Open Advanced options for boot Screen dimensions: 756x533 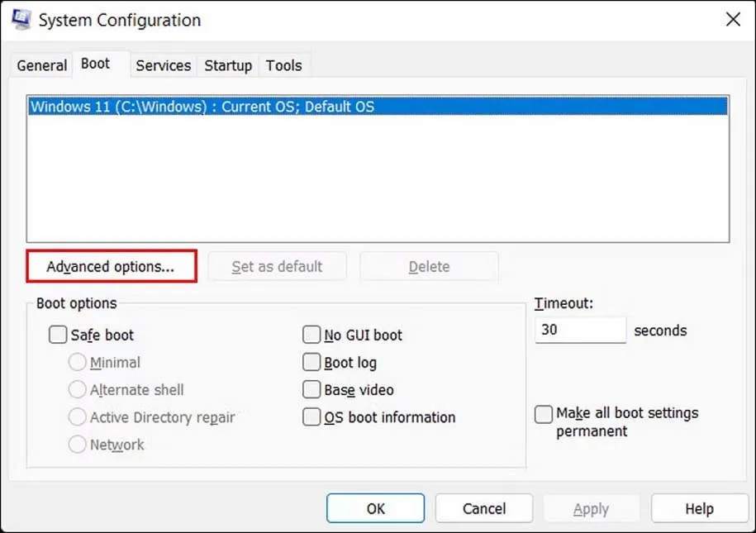click(x=111, y=267)
